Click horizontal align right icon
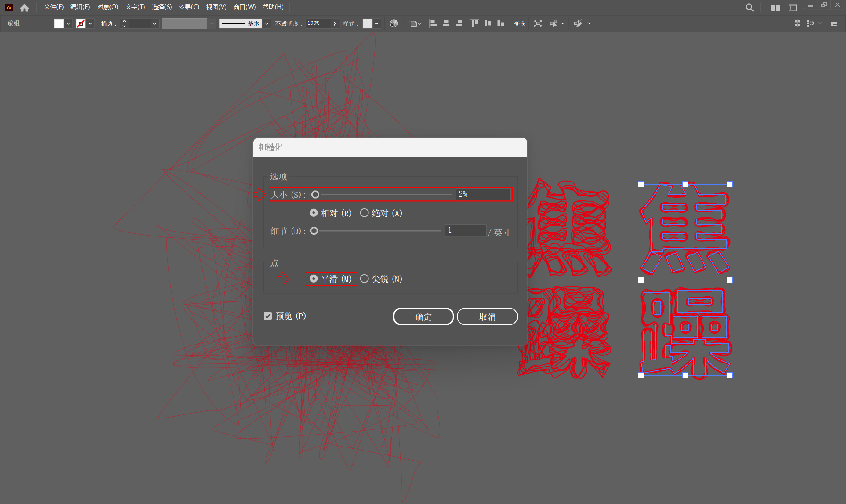This screenshot has height=504, width=846. tap(459, 23)
